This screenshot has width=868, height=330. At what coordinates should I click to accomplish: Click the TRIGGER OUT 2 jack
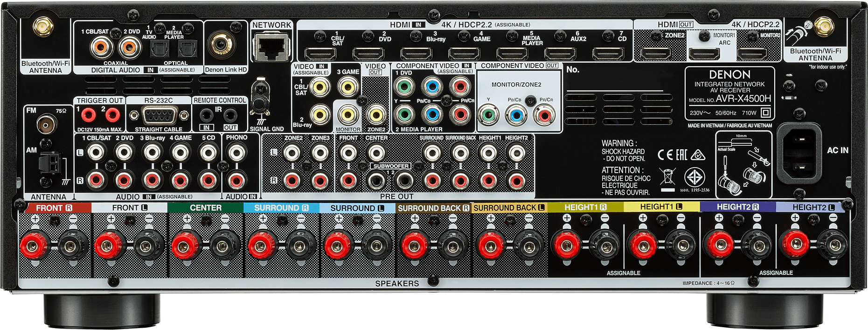click(112, 115)
